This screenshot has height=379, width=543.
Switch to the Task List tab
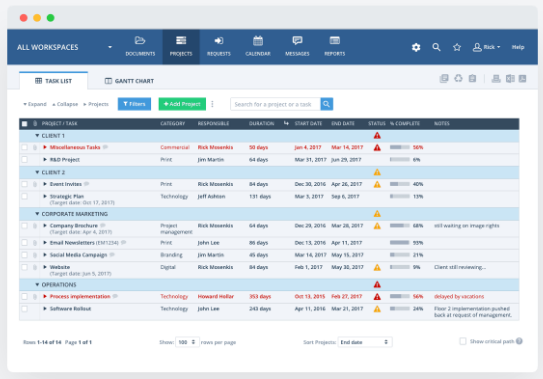click(53, 81)
